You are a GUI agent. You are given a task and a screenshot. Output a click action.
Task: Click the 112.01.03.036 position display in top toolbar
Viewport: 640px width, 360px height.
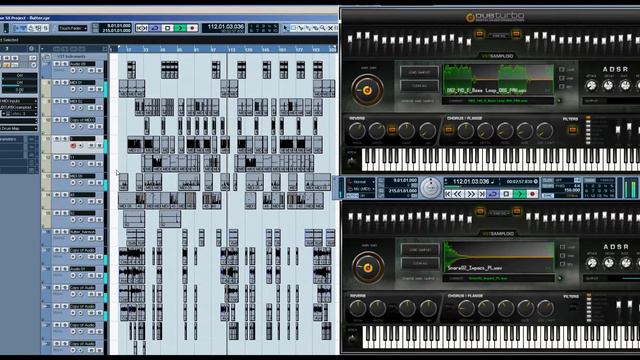[225, 27]
